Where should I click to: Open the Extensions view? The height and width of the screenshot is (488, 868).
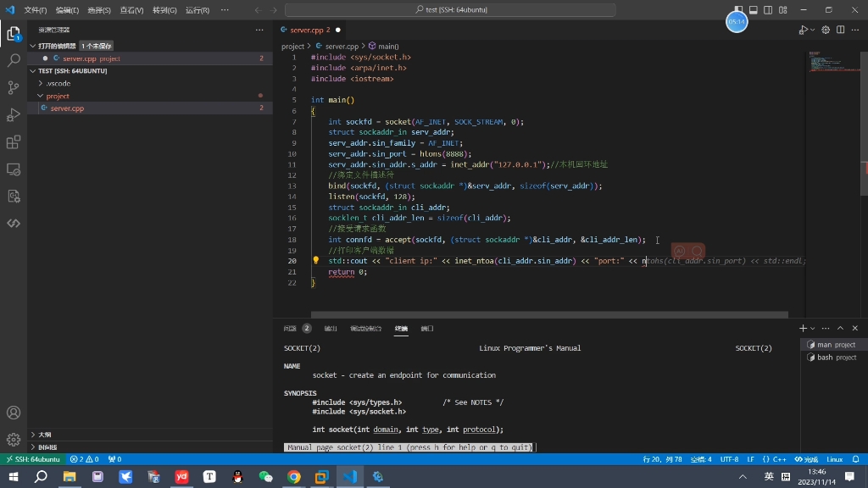14,141
